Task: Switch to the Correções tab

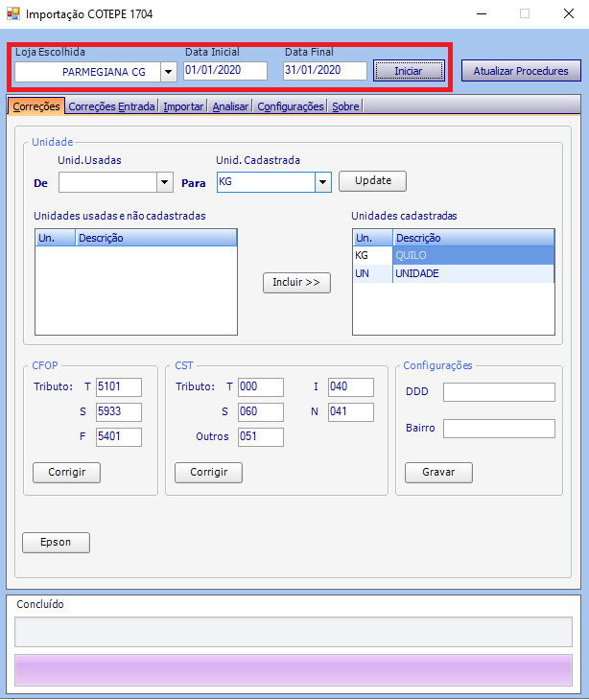Action: tap(36, 106)
